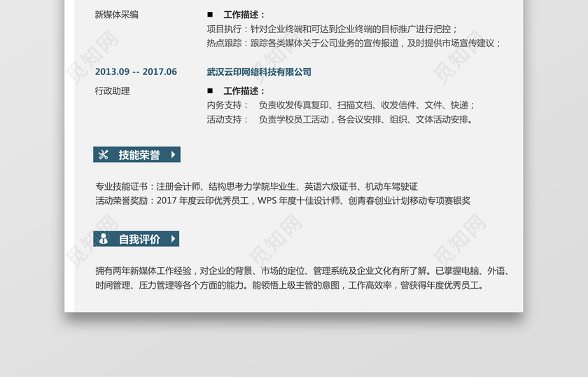This screenshot has height=377, width=588.
Task: Click the tools icon beside 技能荣誉
Action: click(103, 155)
